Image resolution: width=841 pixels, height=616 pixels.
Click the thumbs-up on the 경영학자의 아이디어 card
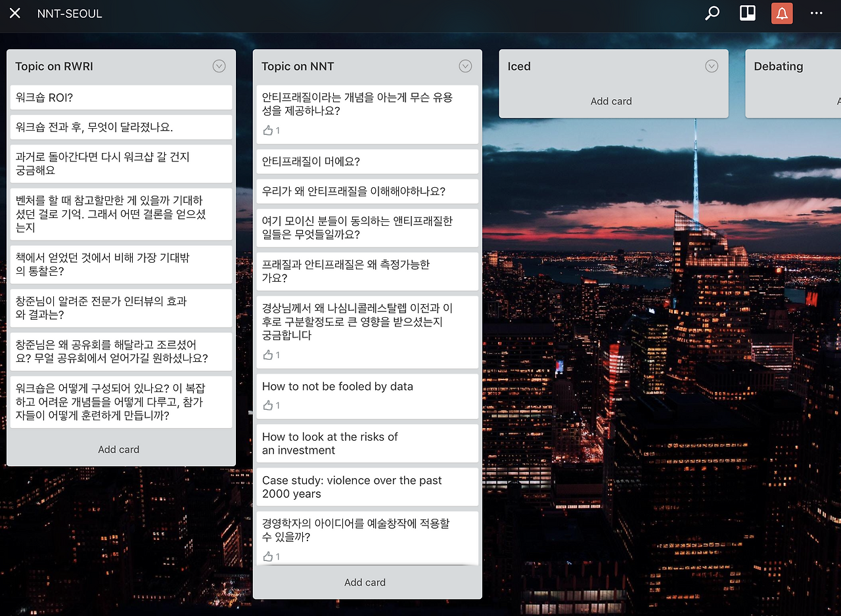click(x=267, y=556)
